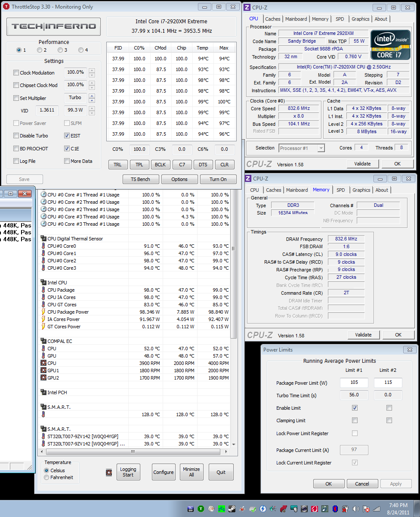Click the TPL button in ThrottleStop
Viewport: 420px width, 517px height.
tap(139, 165)
